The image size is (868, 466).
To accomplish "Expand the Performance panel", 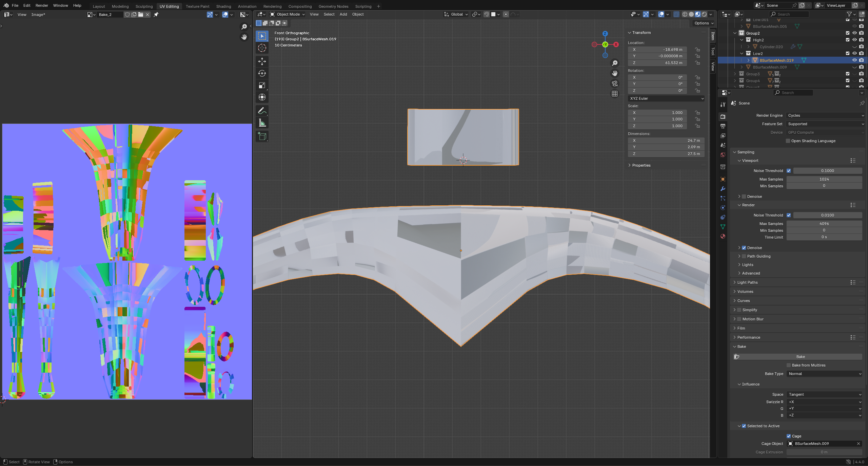I will pyautogui.click(x=749, y=337).
